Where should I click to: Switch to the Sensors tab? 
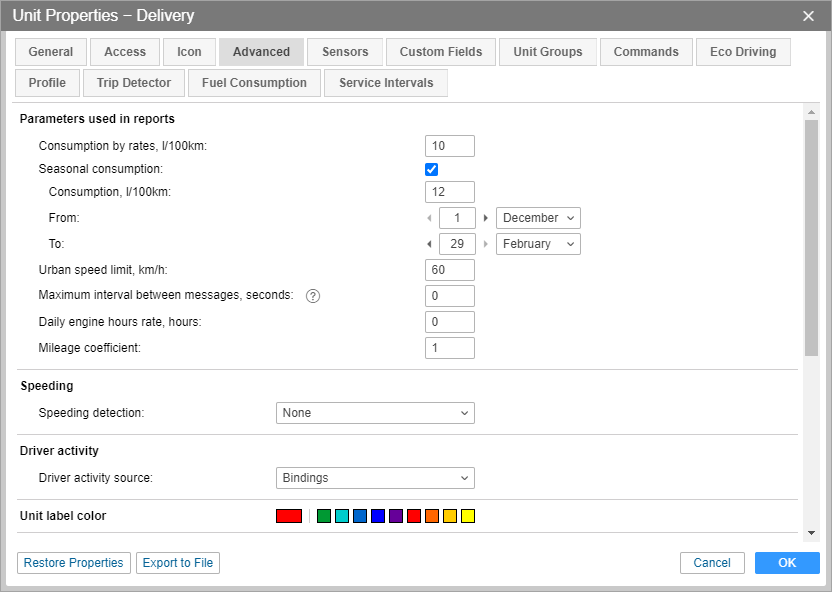pyautogui.click(x=345, y=52)
